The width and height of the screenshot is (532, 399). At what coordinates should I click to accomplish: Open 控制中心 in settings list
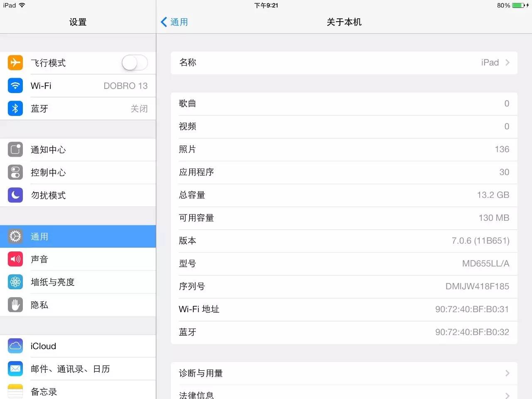click(78, 172)
